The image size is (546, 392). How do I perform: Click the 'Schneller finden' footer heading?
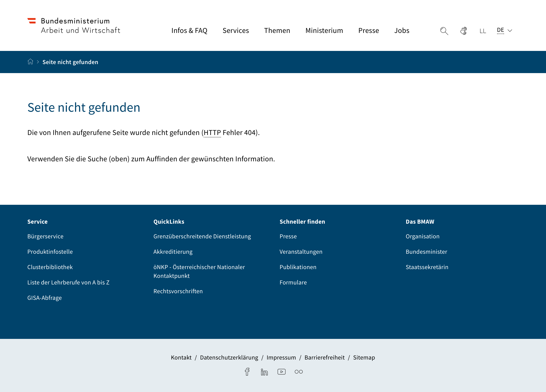pos(302,221)
